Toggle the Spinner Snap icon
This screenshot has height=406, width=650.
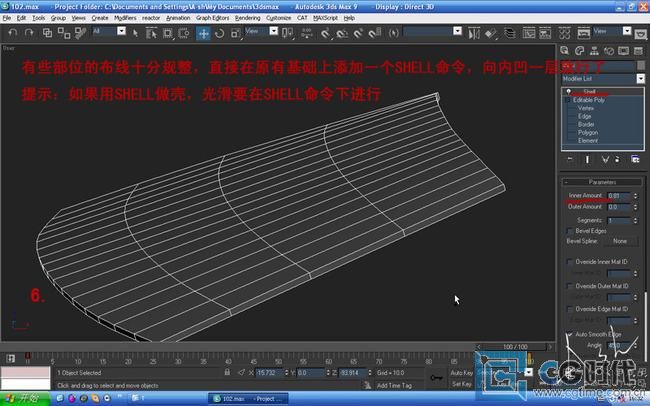375,33
